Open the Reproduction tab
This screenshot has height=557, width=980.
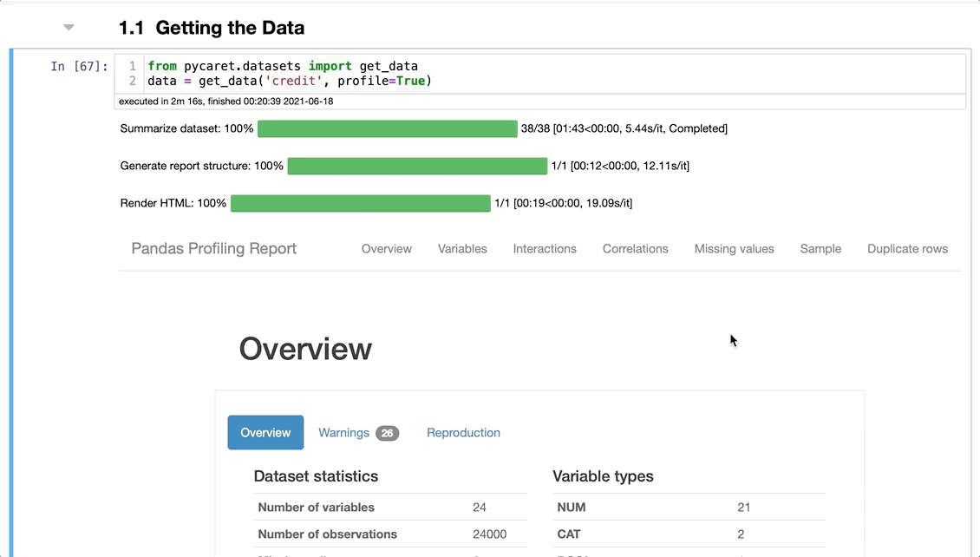(463, 433)
